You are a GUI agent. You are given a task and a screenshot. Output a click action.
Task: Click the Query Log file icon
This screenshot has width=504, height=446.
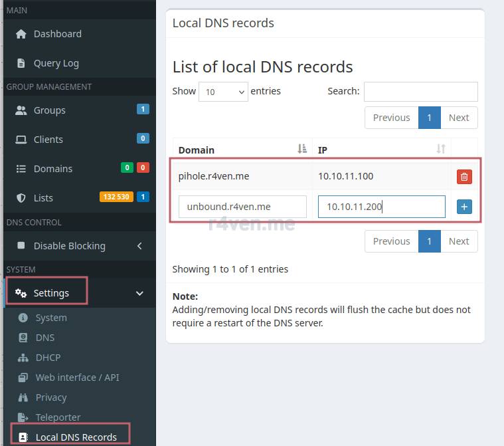(x=21, y=63)
